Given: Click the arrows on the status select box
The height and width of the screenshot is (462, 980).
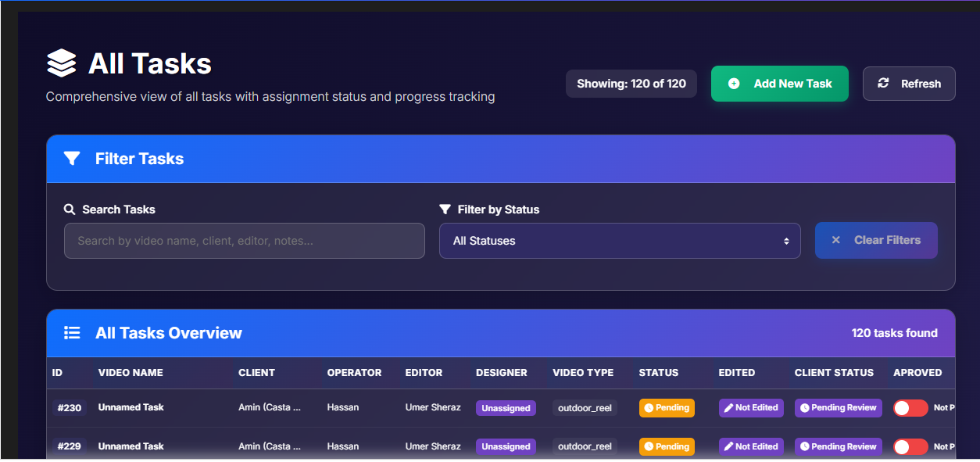Looking at the screenshot, I should (x=786, y=241).
